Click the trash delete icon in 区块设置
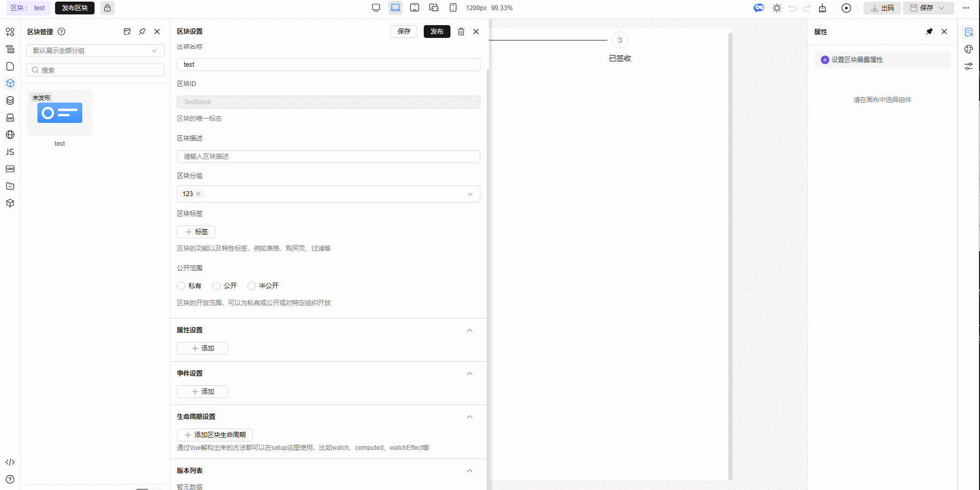 pos(461,32)
